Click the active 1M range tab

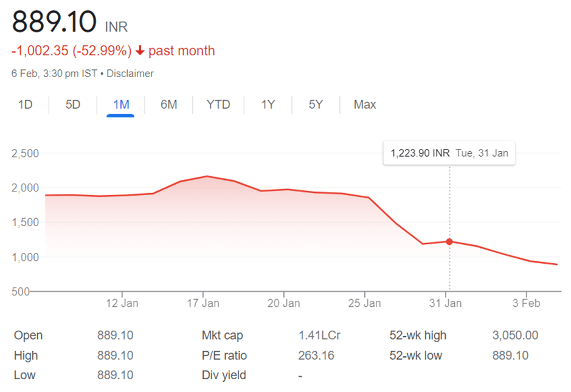[121, 105]
